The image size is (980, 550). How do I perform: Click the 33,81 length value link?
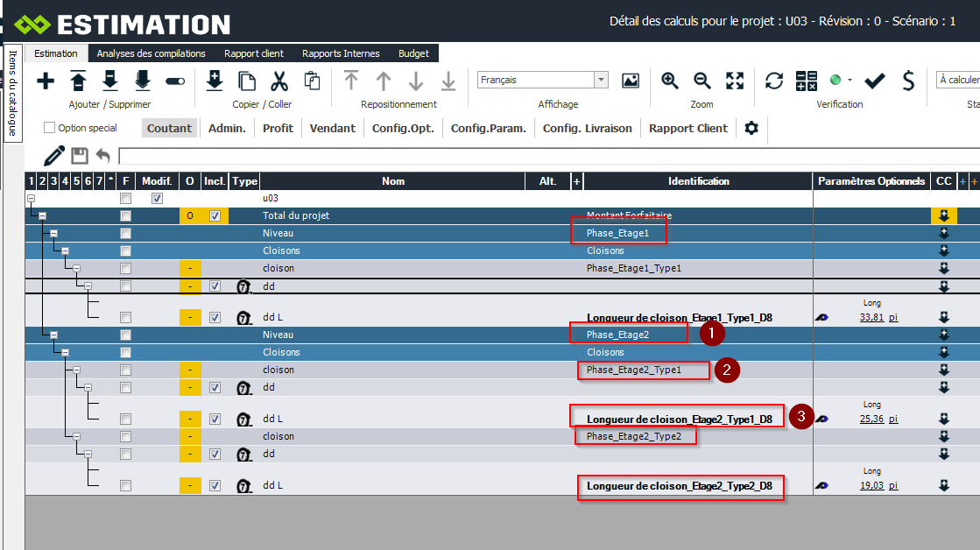[871, 318]
